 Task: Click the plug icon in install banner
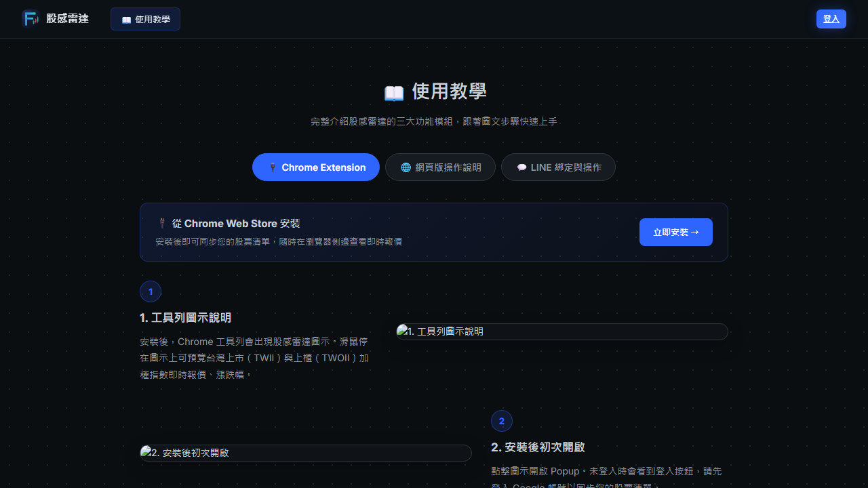coord(162,223)
